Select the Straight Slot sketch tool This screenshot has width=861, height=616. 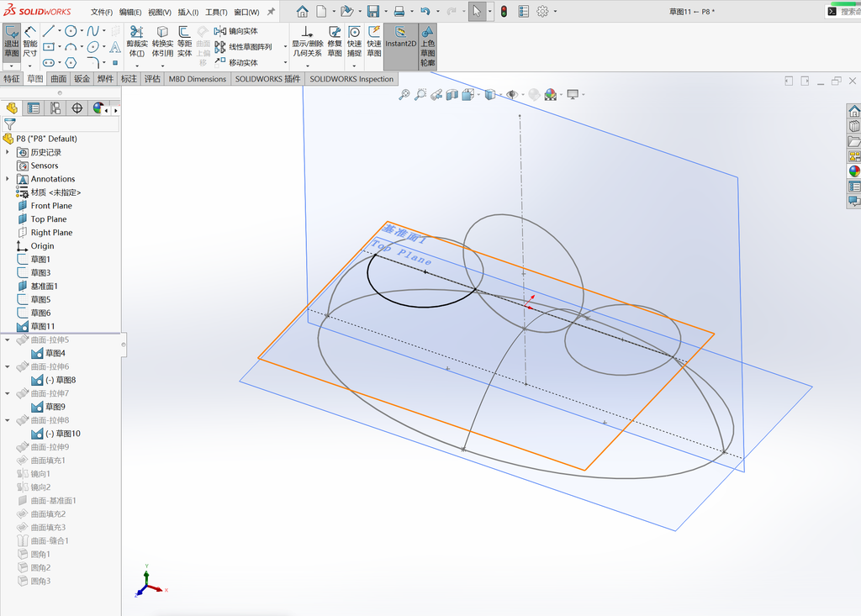pos(48,62)
